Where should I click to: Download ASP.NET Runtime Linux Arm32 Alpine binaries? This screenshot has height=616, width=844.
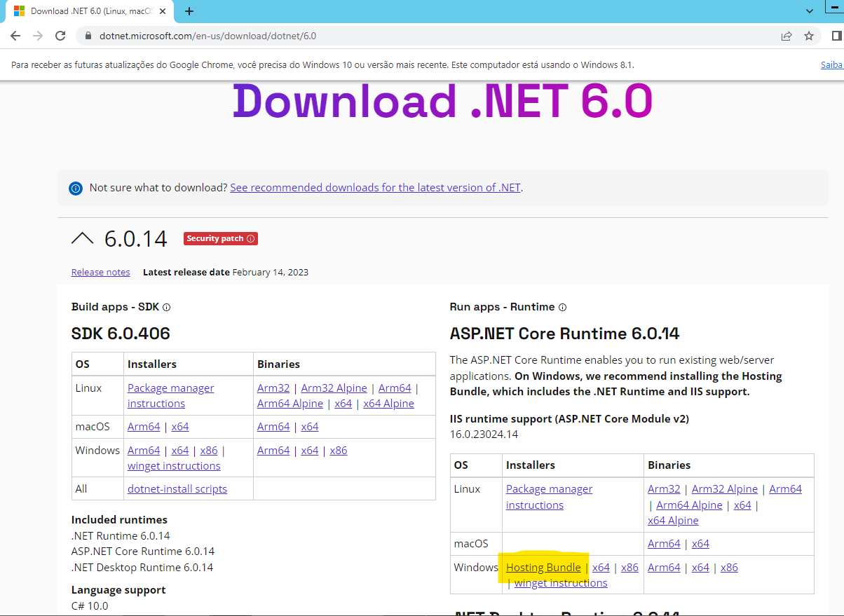(725, 489)
